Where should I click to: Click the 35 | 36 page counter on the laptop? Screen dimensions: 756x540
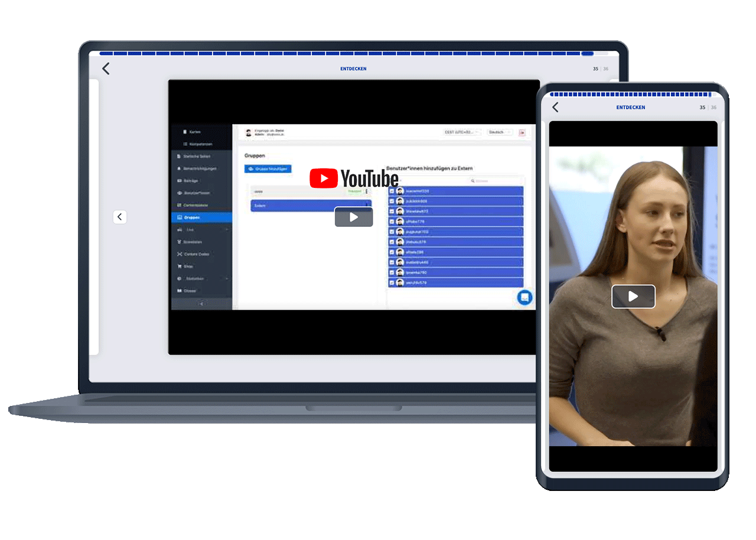pos(601,69)
